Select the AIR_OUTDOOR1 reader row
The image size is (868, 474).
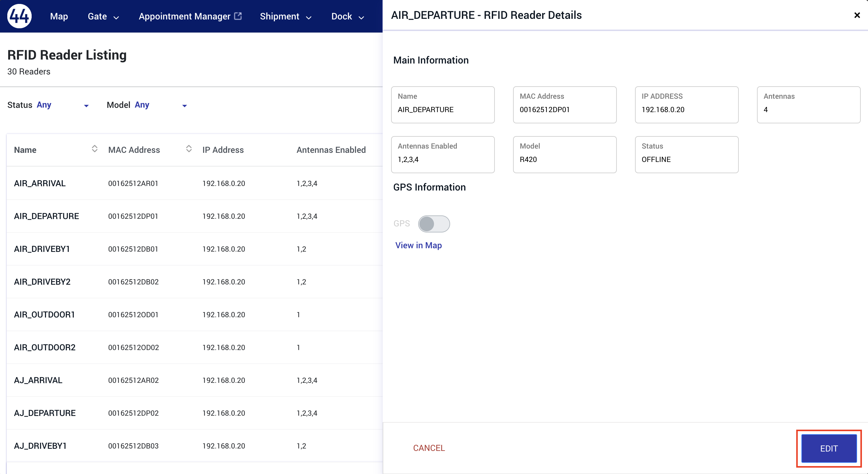click(x=195, y=314)
